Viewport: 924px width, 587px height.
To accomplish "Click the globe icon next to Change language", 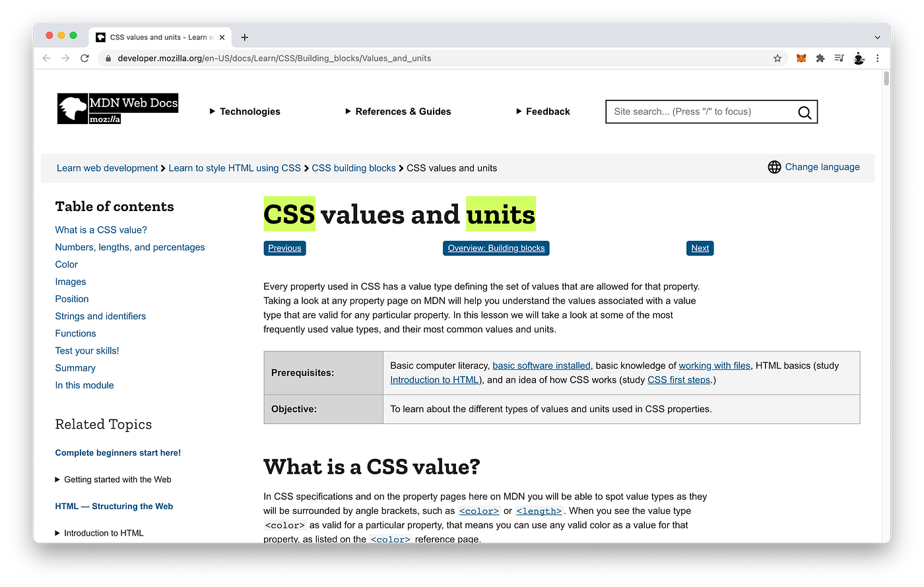I will coord(774,167).
